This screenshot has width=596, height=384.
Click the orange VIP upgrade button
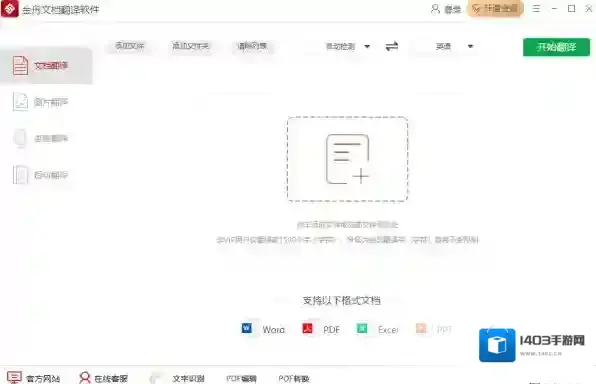[x=496, y=8]
